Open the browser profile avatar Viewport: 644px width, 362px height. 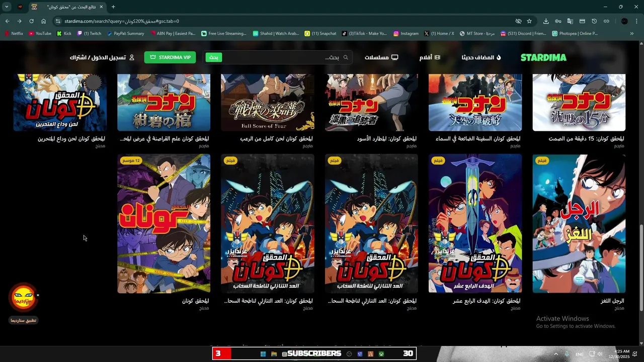624,21
